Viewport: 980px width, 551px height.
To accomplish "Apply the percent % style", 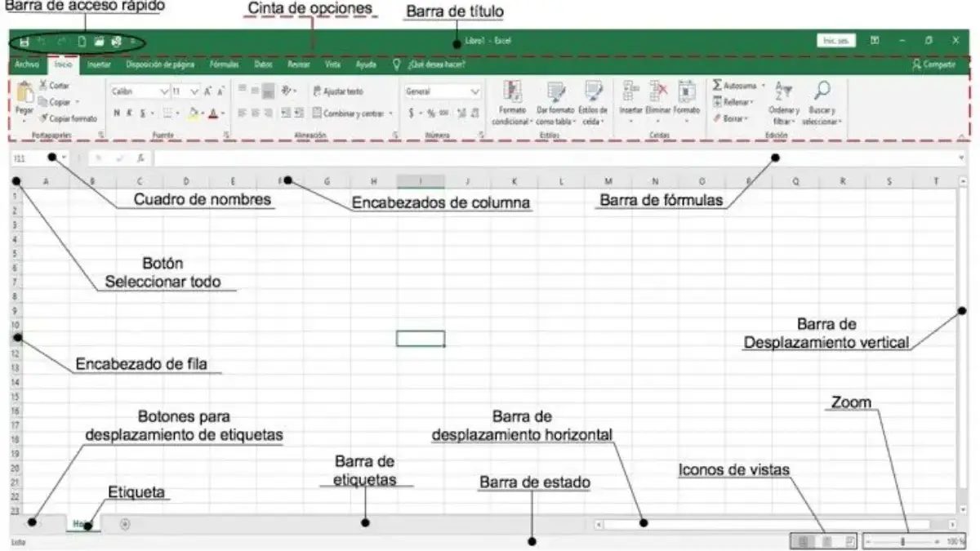I will click(431, 113).
